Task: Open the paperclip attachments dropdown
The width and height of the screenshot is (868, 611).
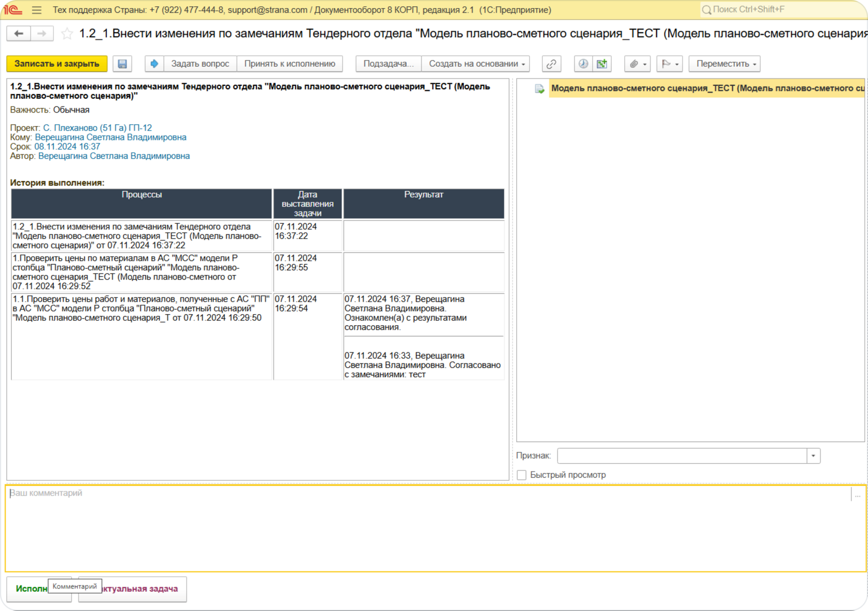Action: coord(638,64)
